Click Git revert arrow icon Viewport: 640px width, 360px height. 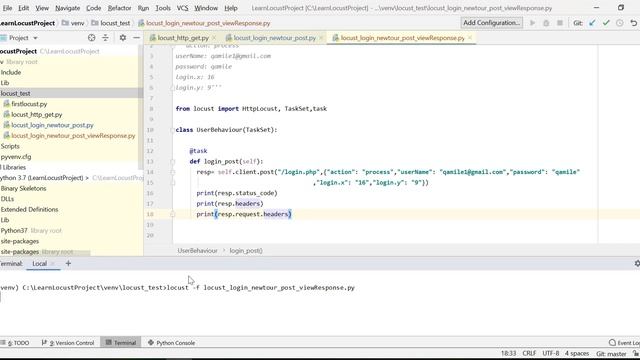(x=633, y=23)
